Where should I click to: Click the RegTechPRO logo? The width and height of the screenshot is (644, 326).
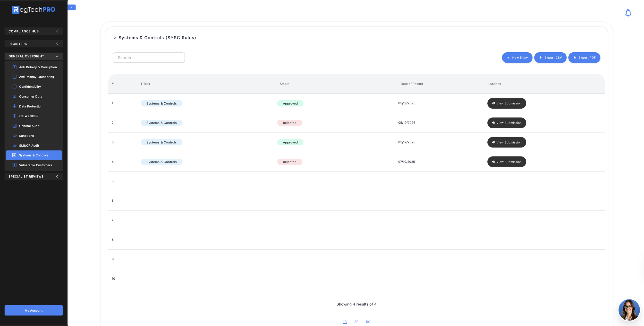[x=34, y=10]
